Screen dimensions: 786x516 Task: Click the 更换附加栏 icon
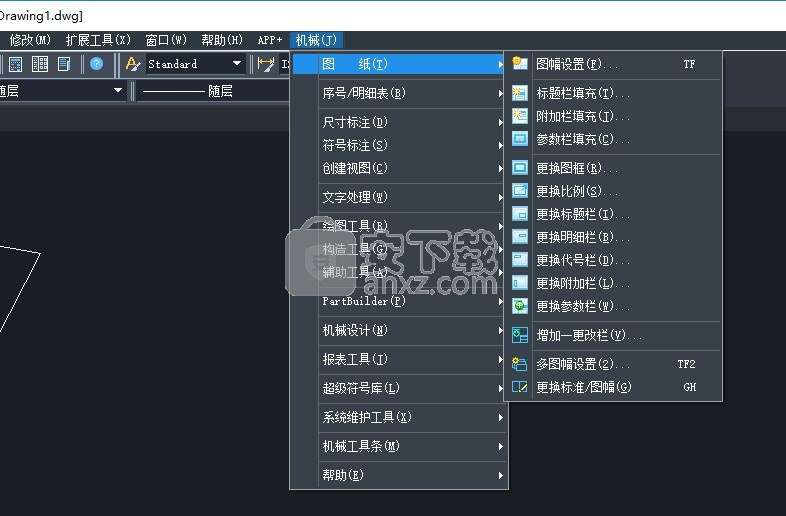[x=520, y=283]
